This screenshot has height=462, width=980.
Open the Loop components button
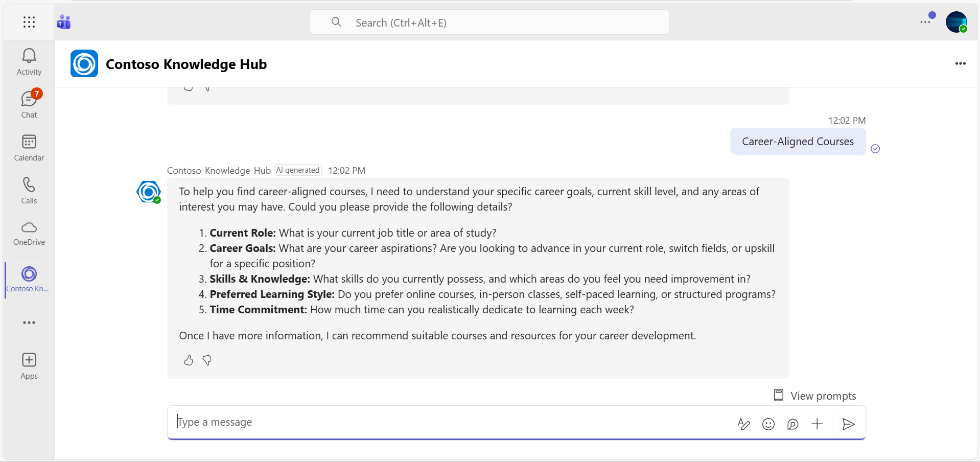click(793, 424)
